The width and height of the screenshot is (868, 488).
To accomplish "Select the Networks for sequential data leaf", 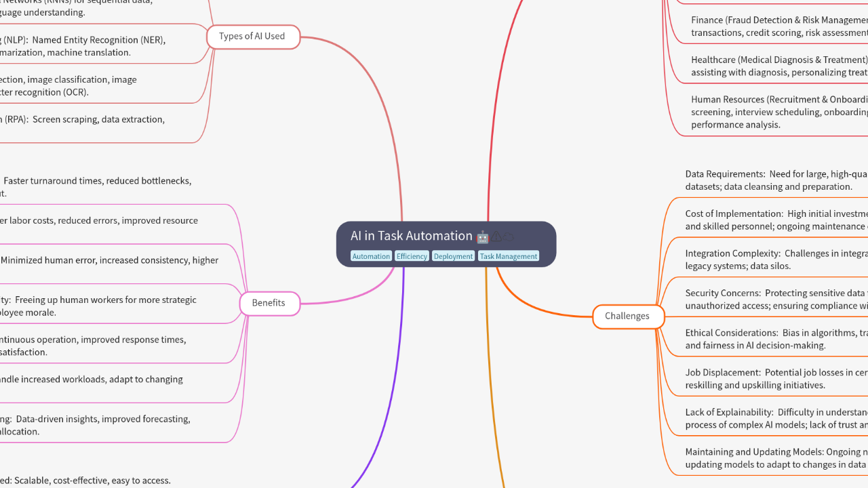I will click(77, 7).
